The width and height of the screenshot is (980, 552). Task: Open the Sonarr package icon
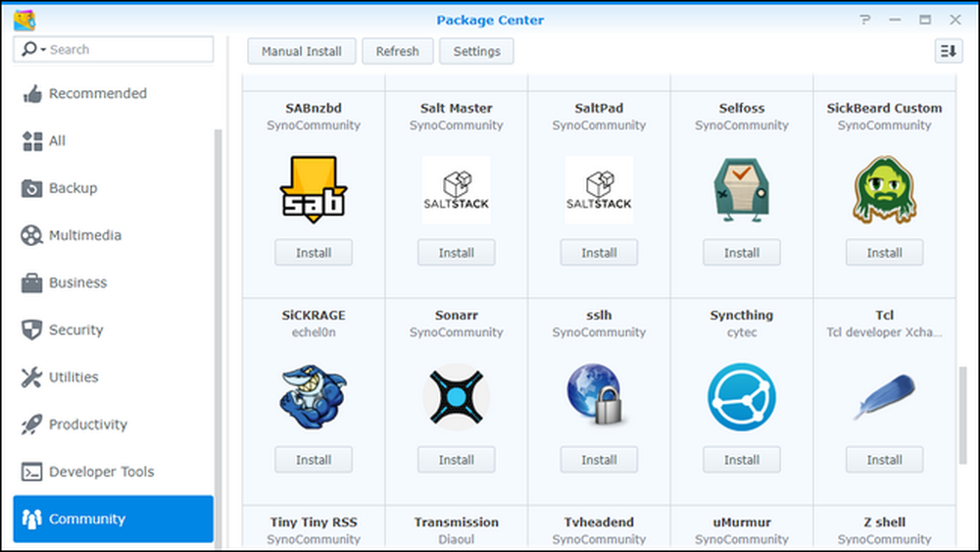coord(457,396)
